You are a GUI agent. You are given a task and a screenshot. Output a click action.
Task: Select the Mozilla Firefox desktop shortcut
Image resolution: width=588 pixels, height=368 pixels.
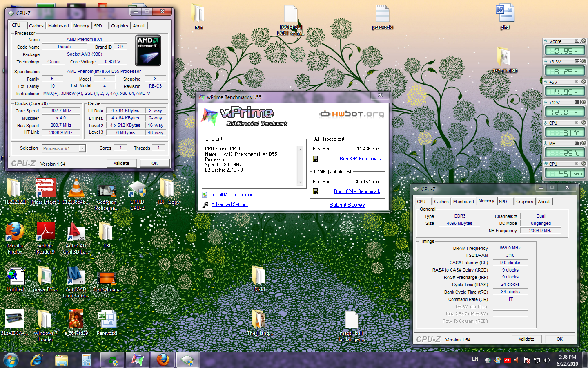(x=15, y=238)
